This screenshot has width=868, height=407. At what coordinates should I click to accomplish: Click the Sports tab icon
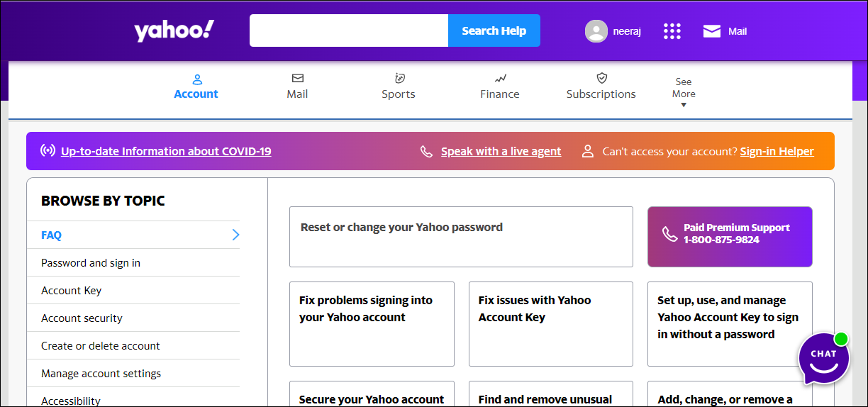coord(399,78)
